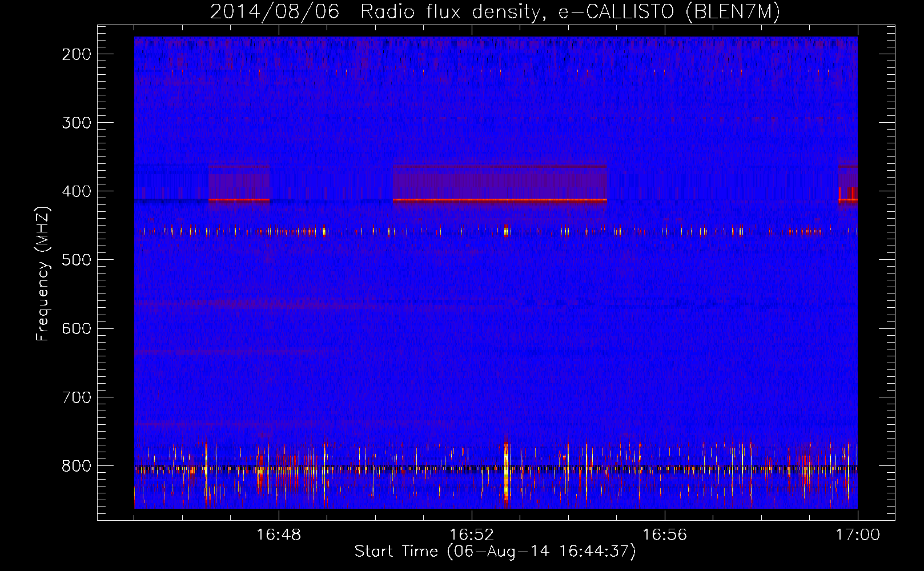Click the 400 frequency tick label
The height and width of the screenshot is (571, 924).
[x=76, y=191]
